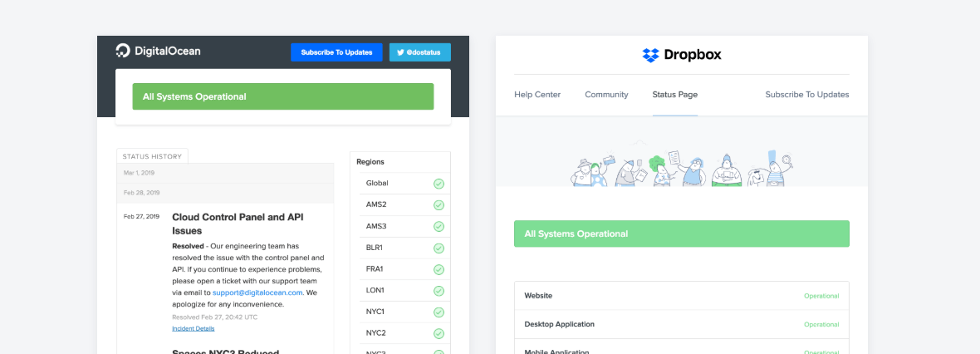Click the Dropbox All Systems Operational banner

682,234
